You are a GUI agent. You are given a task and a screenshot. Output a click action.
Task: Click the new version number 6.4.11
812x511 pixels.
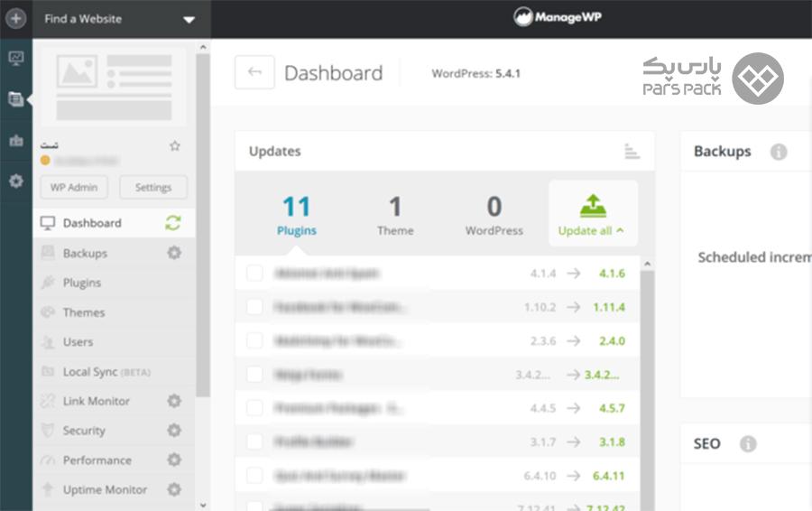pyautogui.click(x=608, y=475)
